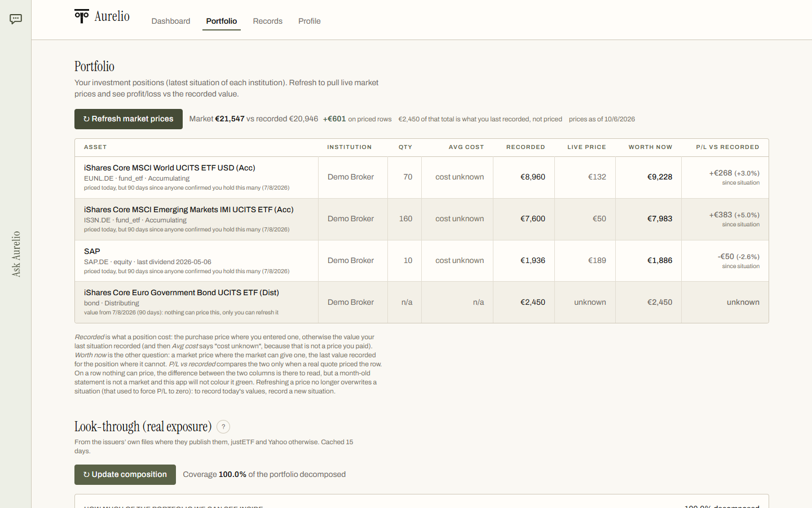Viewport: 812px width, 508px height.
Task: Click the +€383 (+5.0%) profit cell
Action: pos(734,215)
